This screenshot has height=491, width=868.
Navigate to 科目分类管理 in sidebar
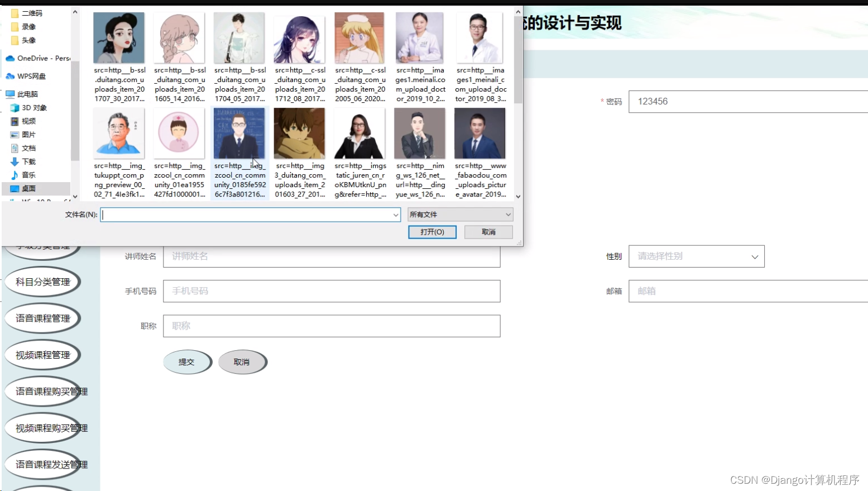[x=42, y=281]
